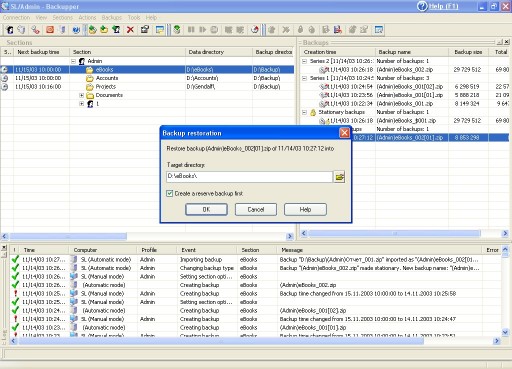Click the Importing backup log entry
Viewport: 512px width, 369px height.
tap(255, 259)
